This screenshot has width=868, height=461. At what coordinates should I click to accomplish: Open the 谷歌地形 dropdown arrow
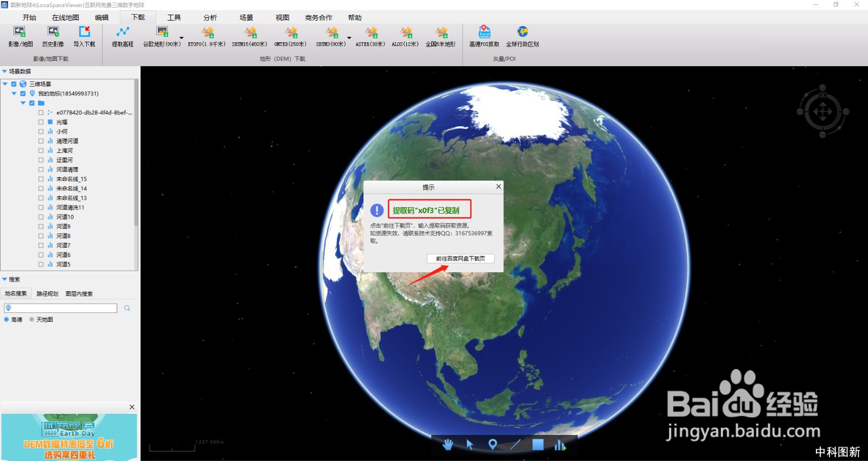click(x=181, y=38)
